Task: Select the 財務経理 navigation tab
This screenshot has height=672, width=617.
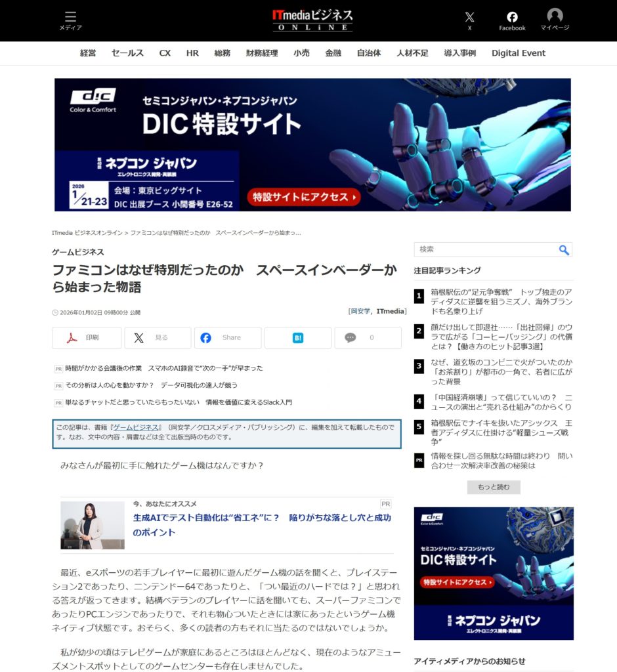Action: [x=262, y=53]
